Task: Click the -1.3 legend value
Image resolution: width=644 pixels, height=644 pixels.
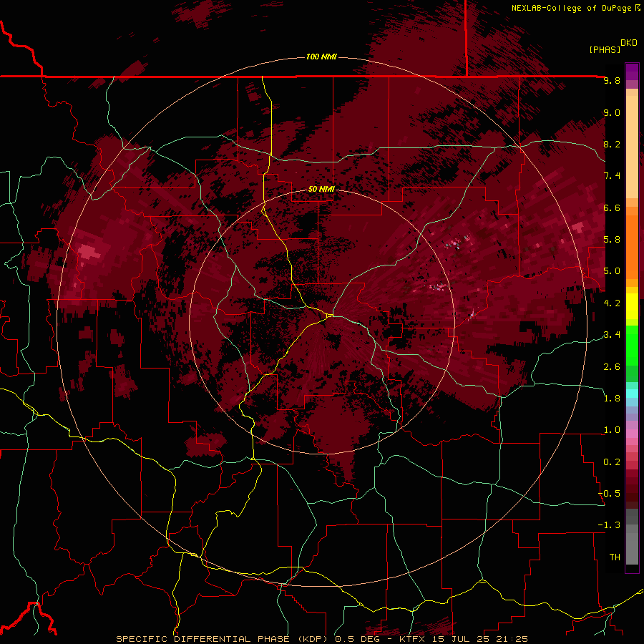Action: pyautogui.click(x=610, y=525)
